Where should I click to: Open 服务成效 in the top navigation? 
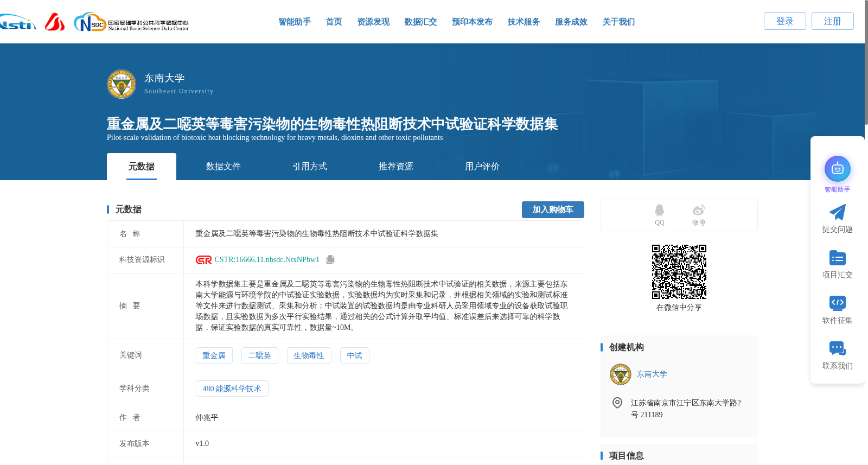coord(571,22)
